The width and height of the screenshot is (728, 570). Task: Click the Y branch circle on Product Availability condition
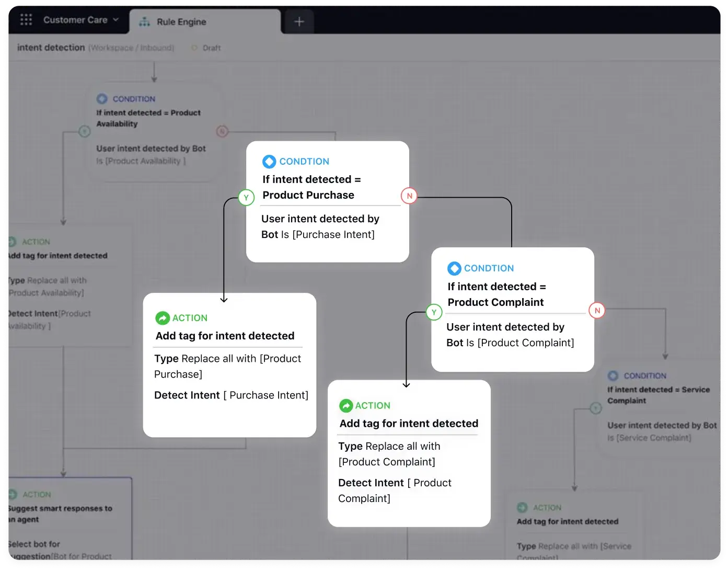coord(84,131)
